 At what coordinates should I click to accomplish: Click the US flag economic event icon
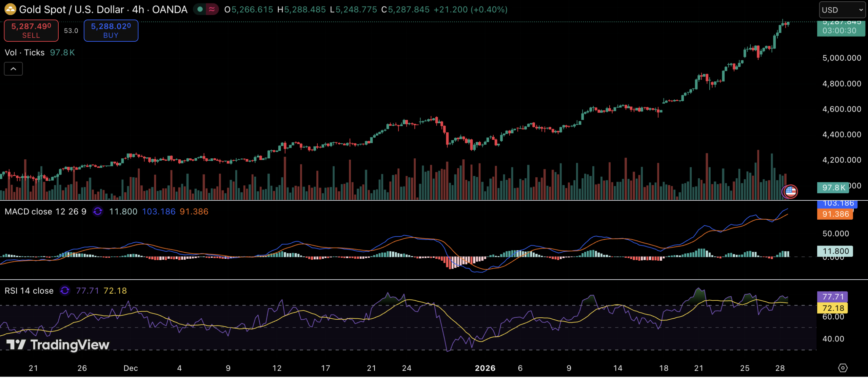[x=791, y=192]
